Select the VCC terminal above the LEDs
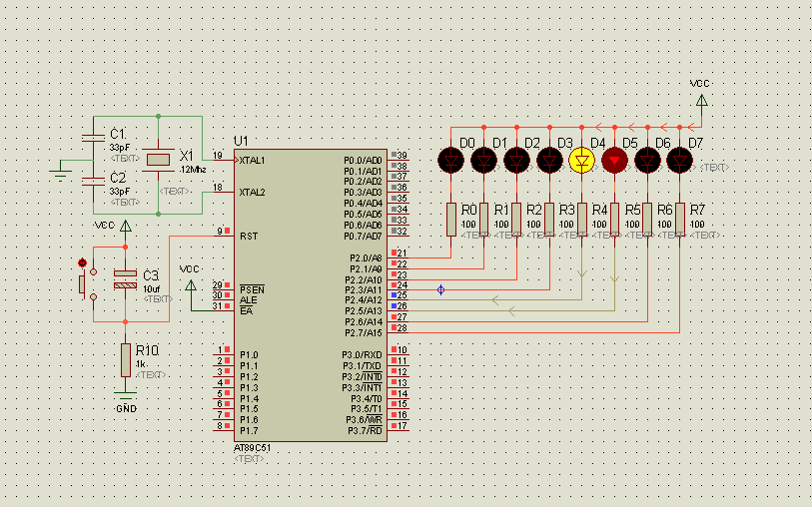The width and height of the screenshot is (812, 507). click(x=702, y=101)
